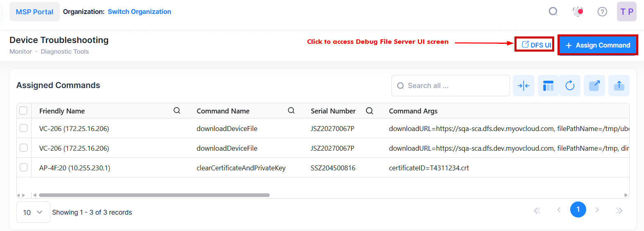Sort by Friendly Name column header
This screenshot has height=231, width=644.
click(62, 111)
